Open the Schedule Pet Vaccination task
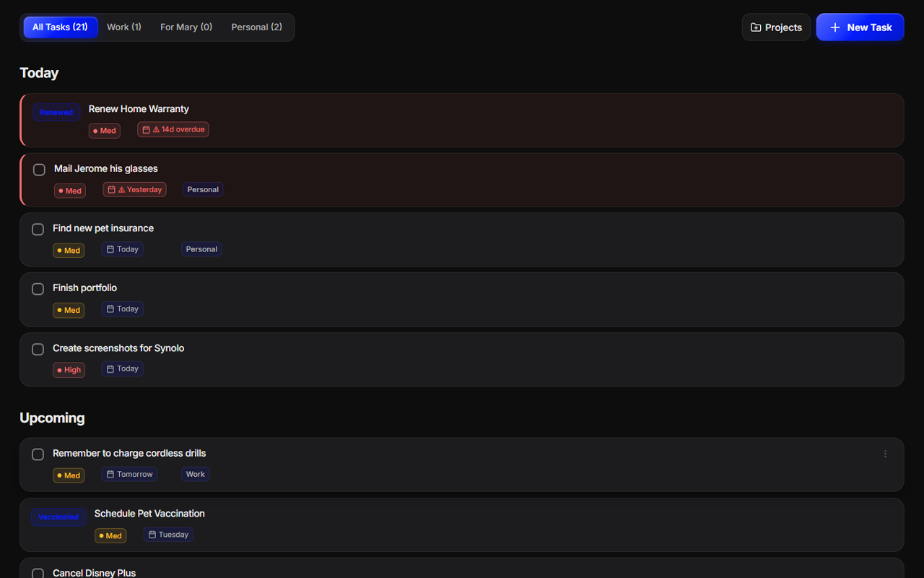The height and width of the screenshot is (578, 924). coord(149,514)
